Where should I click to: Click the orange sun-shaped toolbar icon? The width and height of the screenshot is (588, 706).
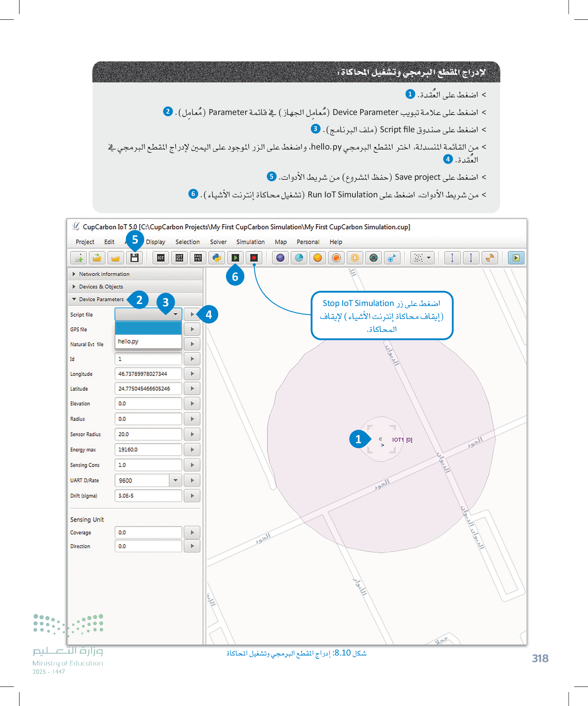355,258
